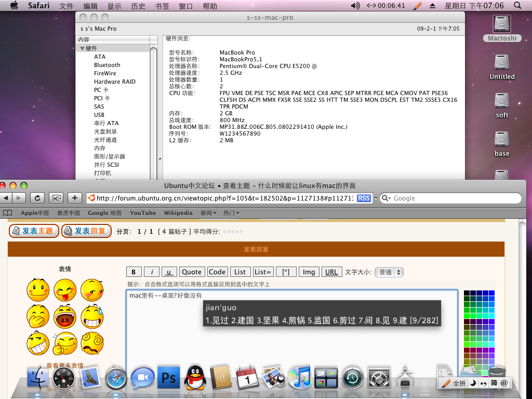Open the 文字大小 font size dropdown

click(x=389, y=272)
